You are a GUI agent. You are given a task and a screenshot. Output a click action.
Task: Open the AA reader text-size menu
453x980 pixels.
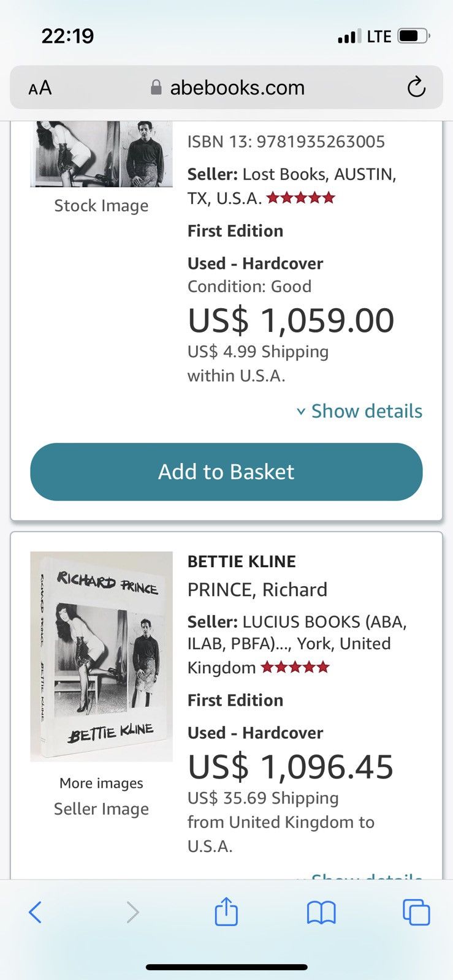pyautogui.click(x=40, y=88)
